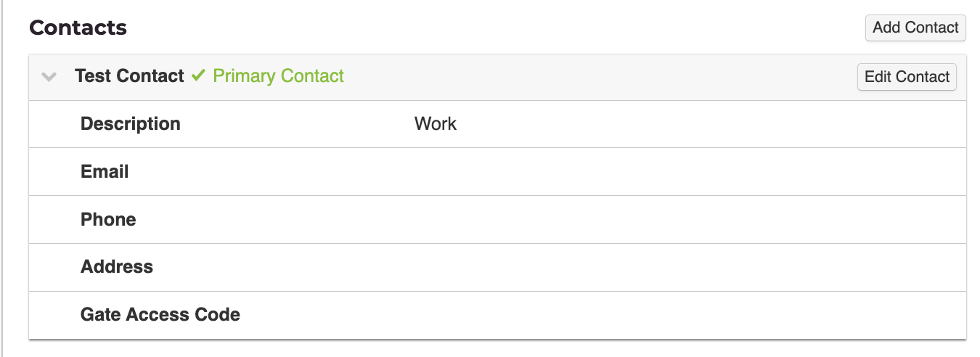Click the green Primary Contact checkmark
The image size is (980, 357).
pyautogui.click(x=198, y=75)
